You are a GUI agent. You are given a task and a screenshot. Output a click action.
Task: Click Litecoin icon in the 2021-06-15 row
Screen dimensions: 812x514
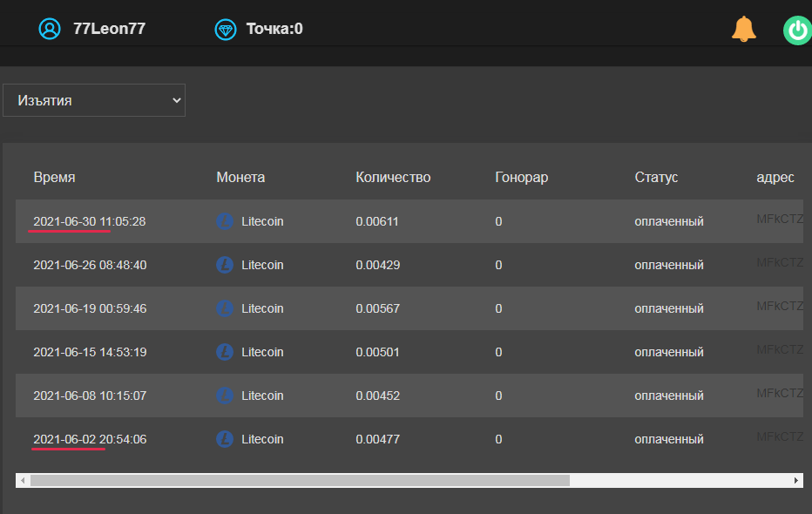click(x=224, y=352)
